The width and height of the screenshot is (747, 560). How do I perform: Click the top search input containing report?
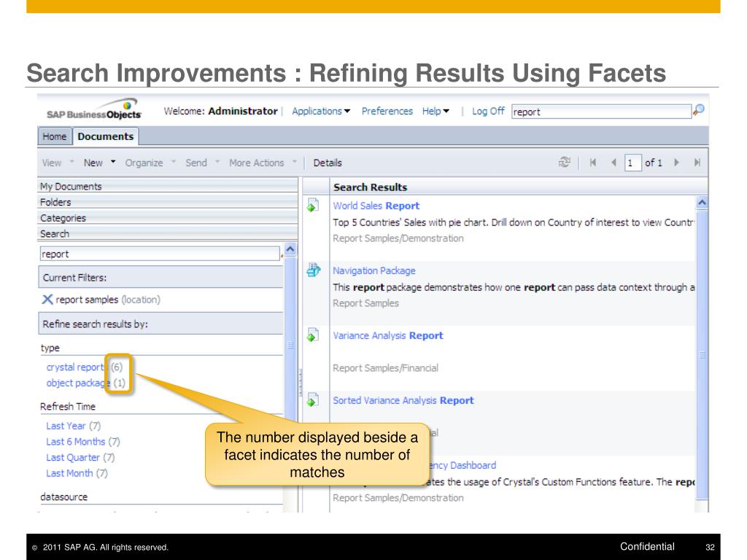click(601, 112)
